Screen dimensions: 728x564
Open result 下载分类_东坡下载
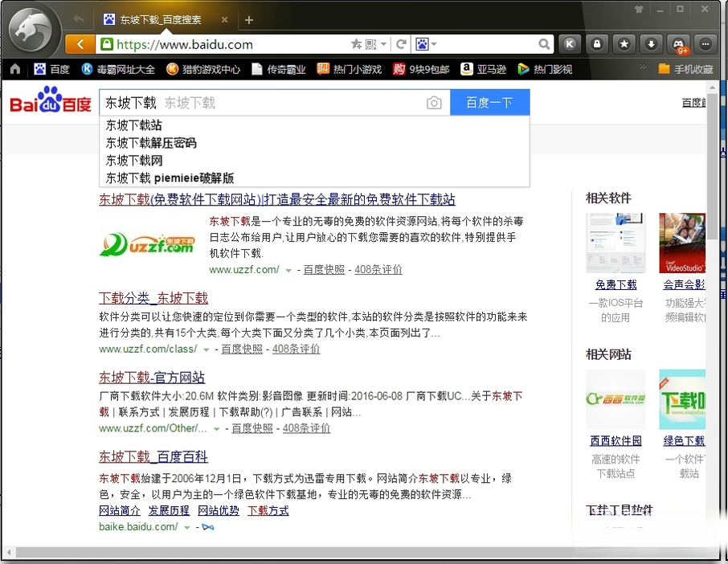[x=153, y=298]
